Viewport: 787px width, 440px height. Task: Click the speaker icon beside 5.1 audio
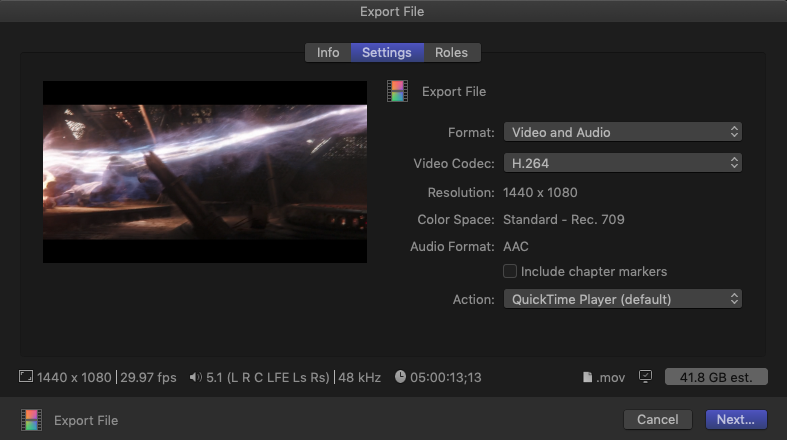(x=195, y=377)
